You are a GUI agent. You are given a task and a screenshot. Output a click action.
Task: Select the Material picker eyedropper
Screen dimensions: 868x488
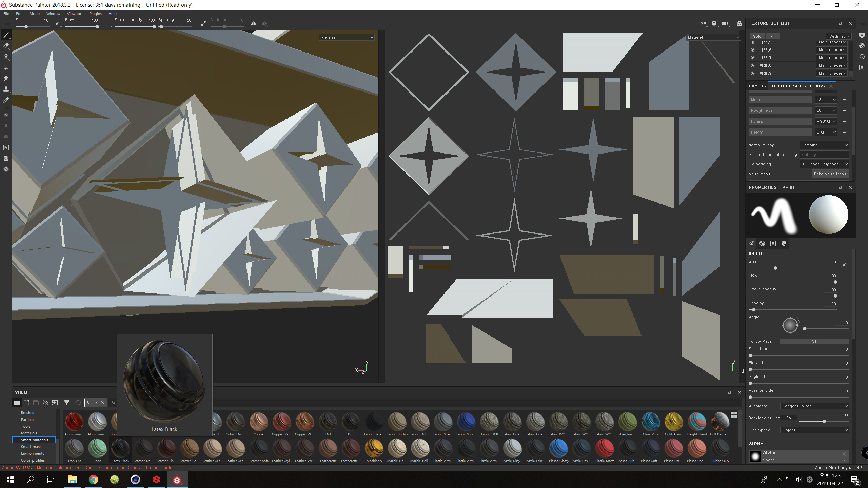click(x=6, y=100)
